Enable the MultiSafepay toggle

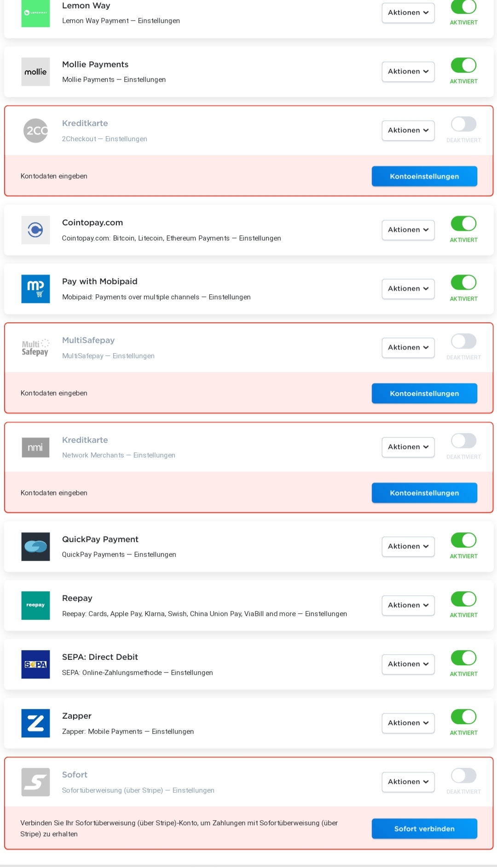tap(463, 342)
